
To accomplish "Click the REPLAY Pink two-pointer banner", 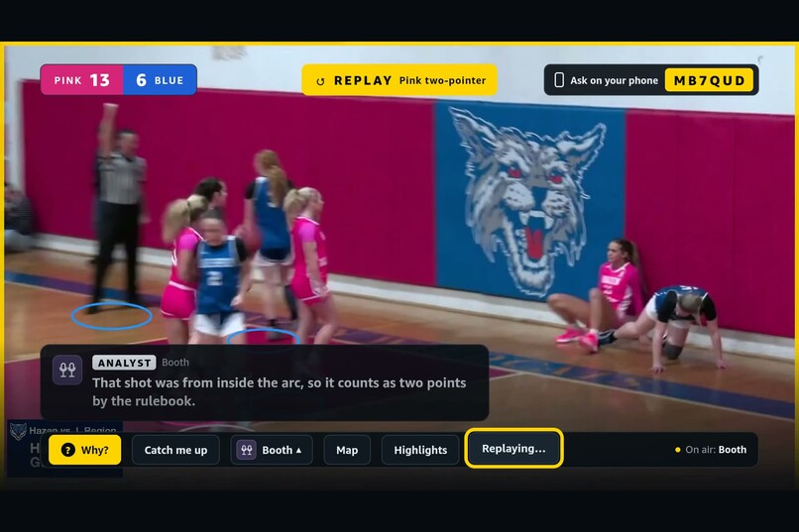I will [x=399, y=80].
